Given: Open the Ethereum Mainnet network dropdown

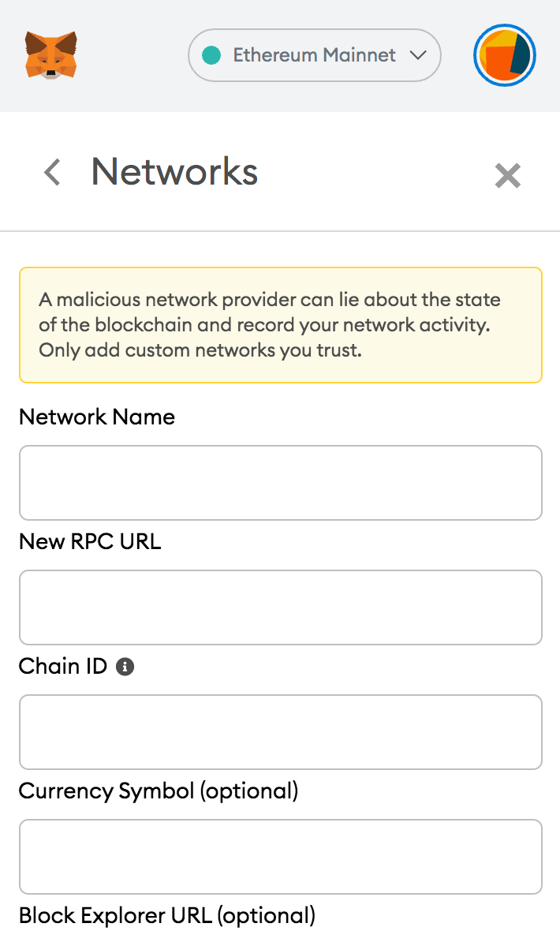Looking at the screenshot, I should point(314,55).
